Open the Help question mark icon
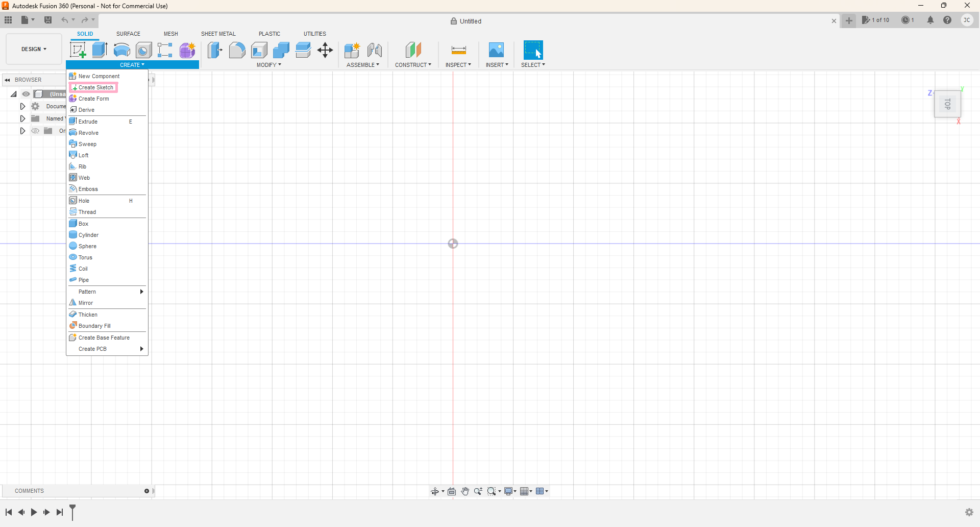The image size is (980, 527). [947, 20]
